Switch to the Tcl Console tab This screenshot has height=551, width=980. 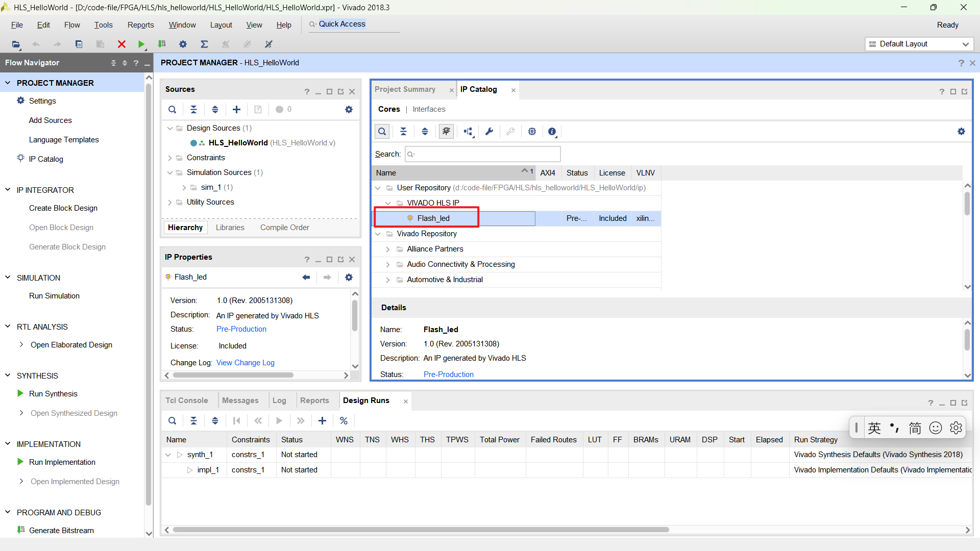187,400
